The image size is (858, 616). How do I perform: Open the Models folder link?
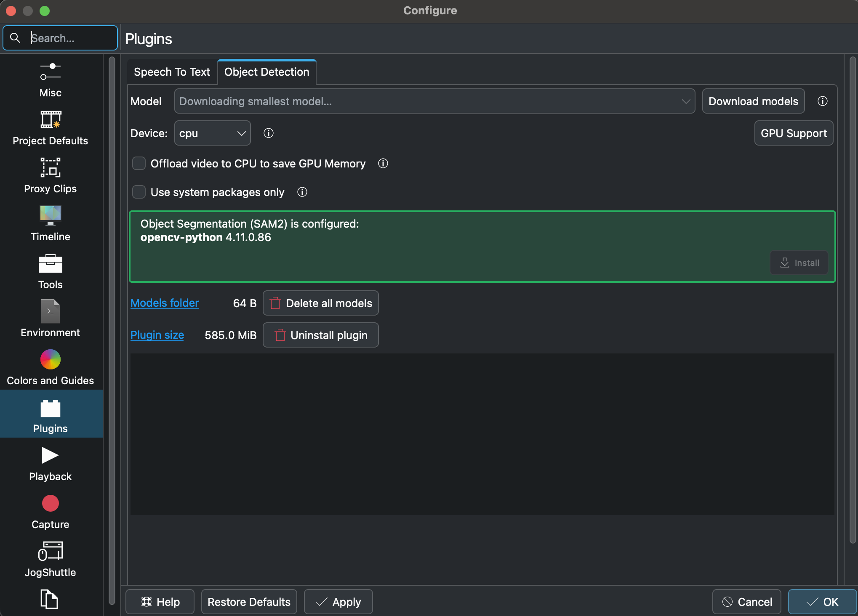tap(165, 303)
